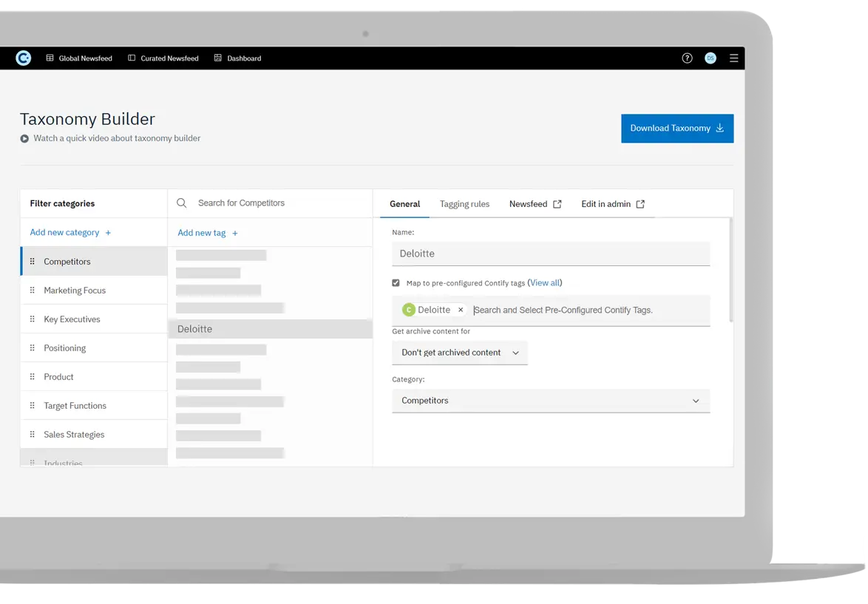Click the Filter categories heading
The height and width of the screenshot is (604, 868).
[62, 204]
